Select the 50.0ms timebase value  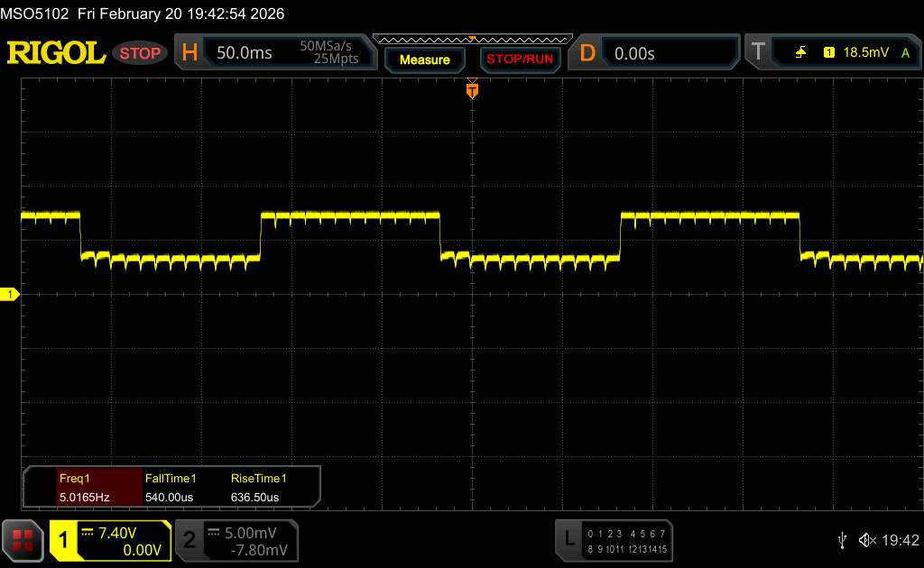[245, 53]
